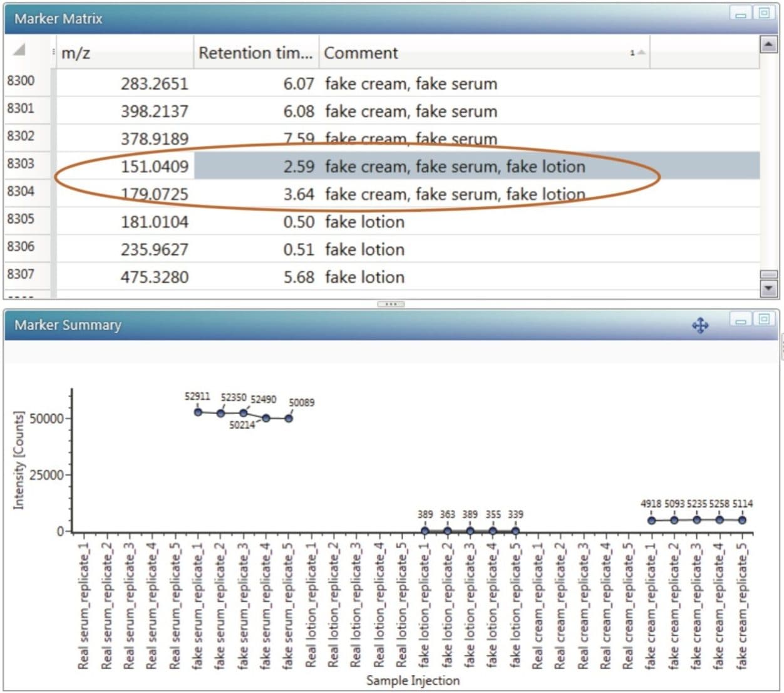Select row header 8303
The height and width of the screenshot is (693, 784).
27,164
